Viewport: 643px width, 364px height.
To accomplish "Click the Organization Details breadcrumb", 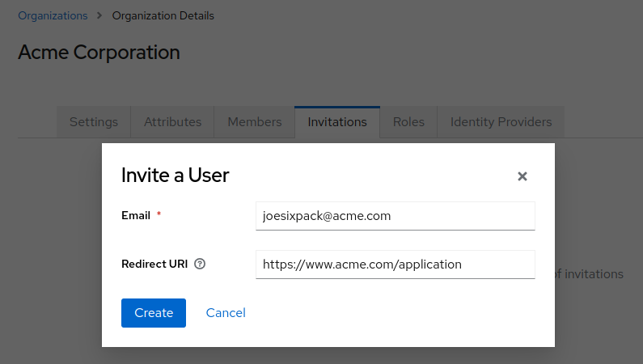I will (x=163, y=15).
